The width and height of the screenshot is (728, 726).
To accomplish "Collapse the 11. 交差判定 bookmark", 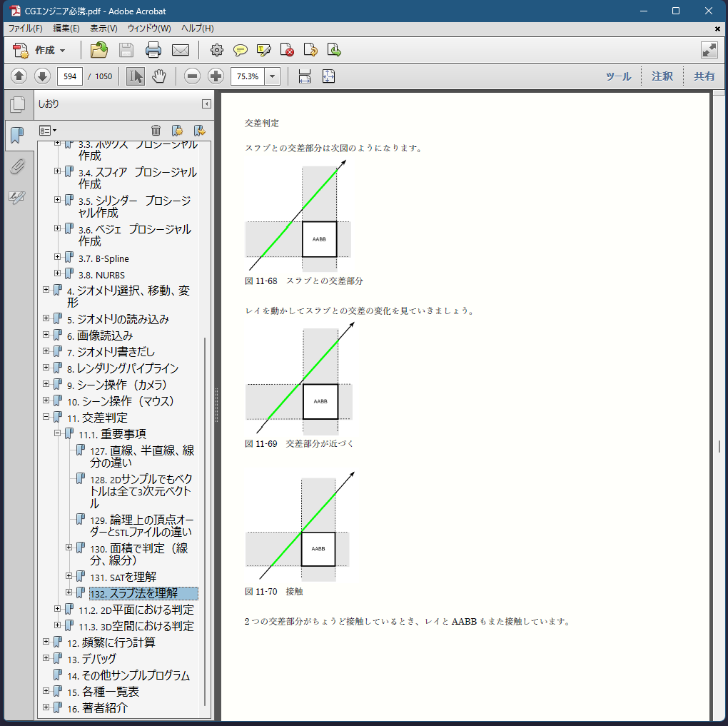I will [46, 418].
